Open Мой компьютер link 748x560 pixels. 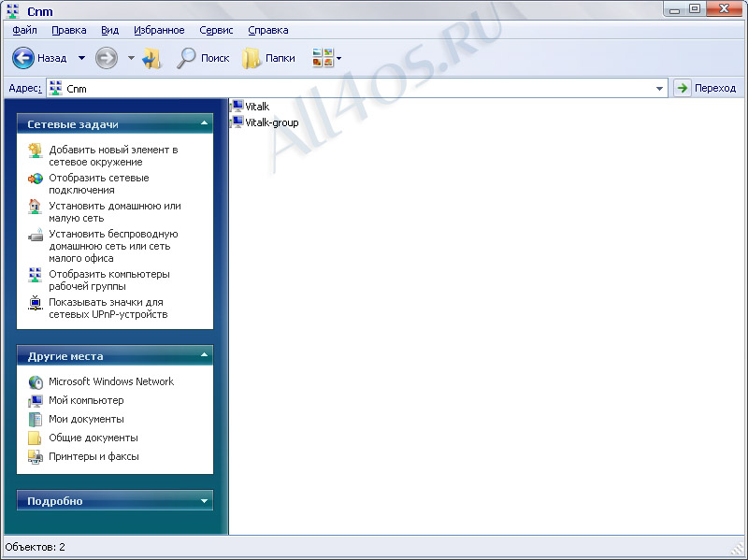pyautogui.click(x=86, y=401)
